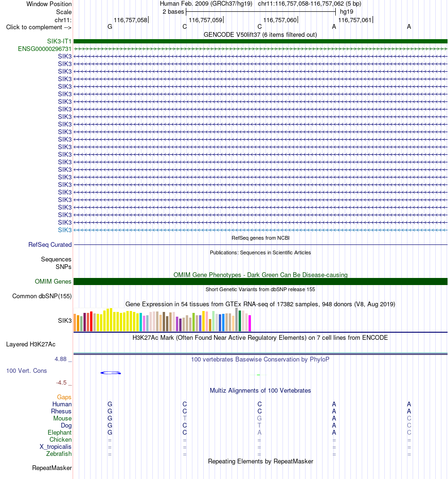Click the blue G logo in PhyloP track
The height and width of the screenshot is (479, 448).
click(110, 373)
